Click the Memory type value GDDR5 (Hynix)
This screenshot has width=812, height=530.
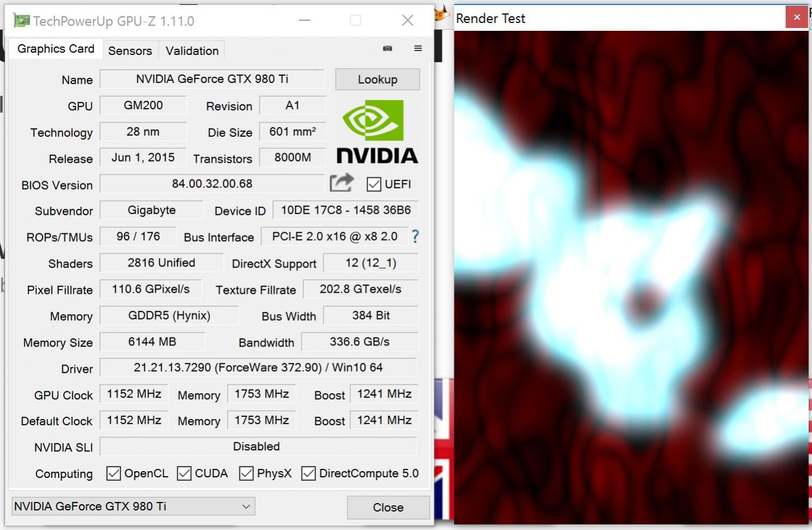169,316
